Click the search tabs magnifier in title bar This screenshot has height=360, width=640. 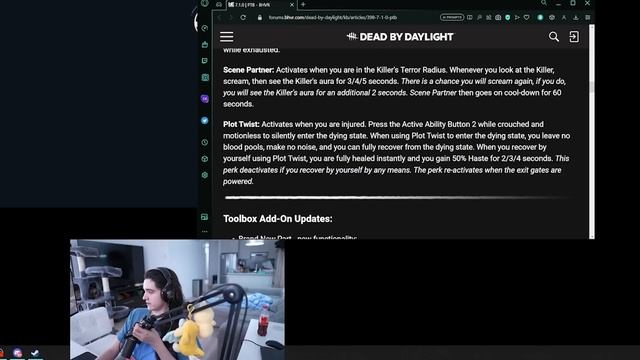[x=544, y=3]
